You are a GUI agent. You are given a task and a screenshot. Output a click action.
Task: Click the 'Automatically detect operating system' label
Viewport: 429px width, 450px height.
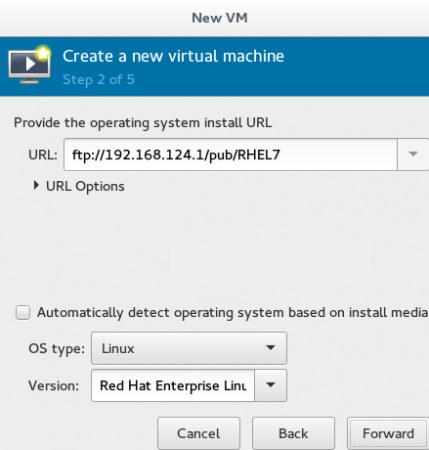coord(232,312)
